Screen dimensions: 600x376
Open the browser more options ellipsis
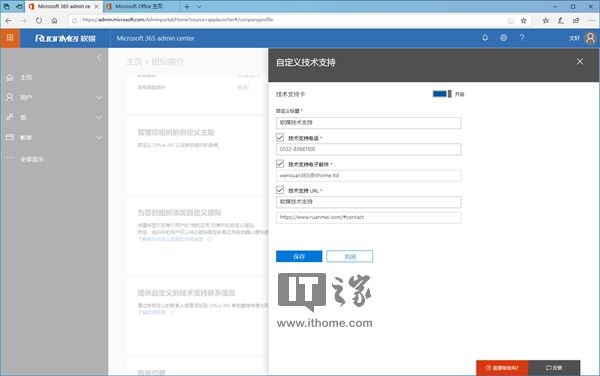(x=591, y=20)
